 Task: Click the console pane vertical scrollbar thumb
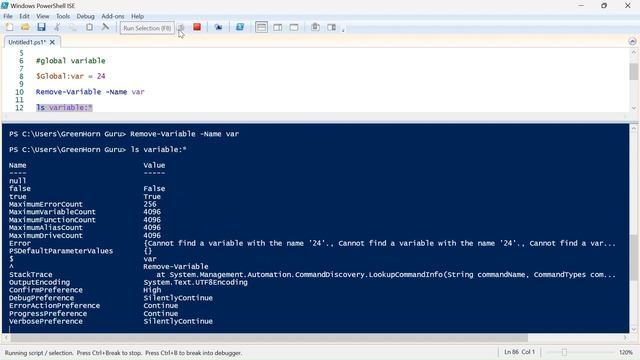(x=633, y=257)
